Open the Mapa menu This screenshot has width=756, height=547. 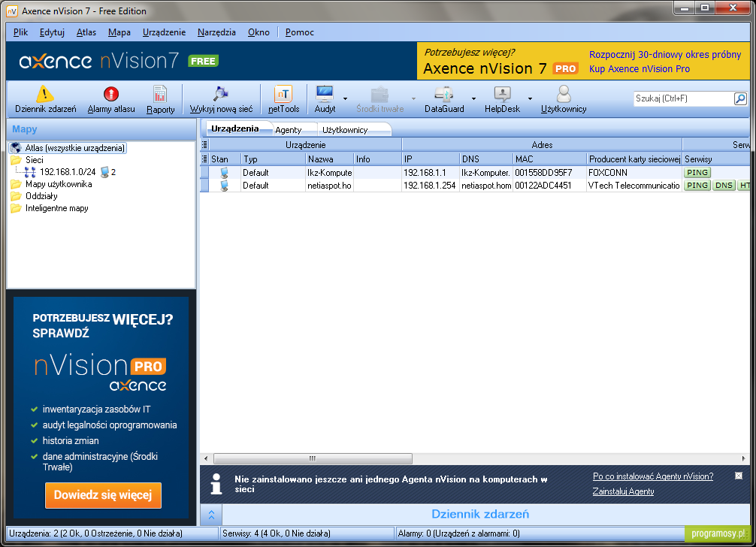119,32
